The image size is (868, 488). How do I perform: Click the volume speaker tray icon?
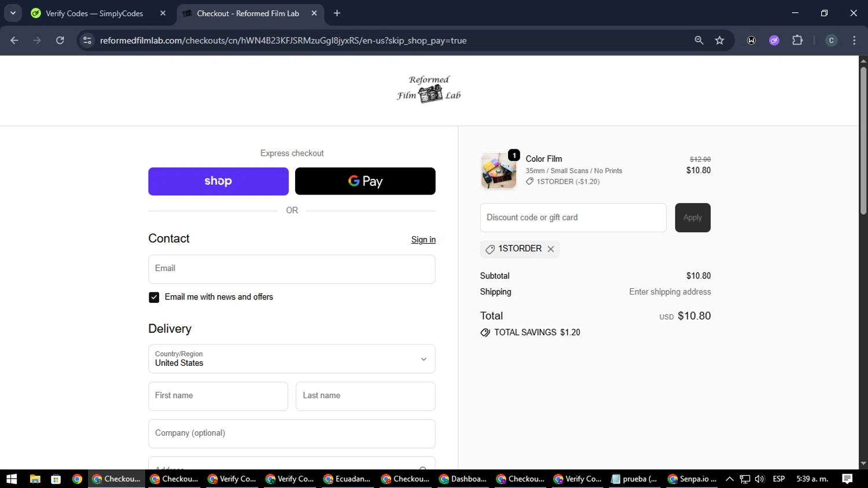[760, 479]
